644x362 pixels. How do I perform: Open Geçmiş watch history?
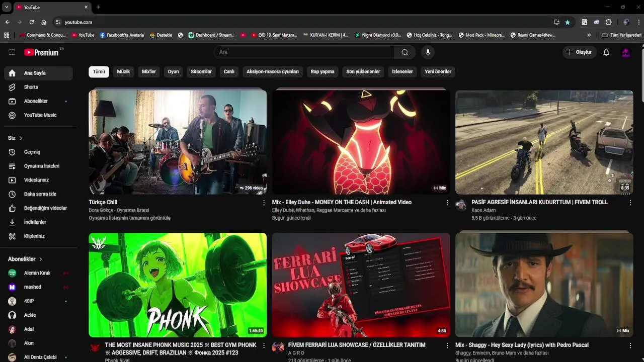[x=38, y=152]
